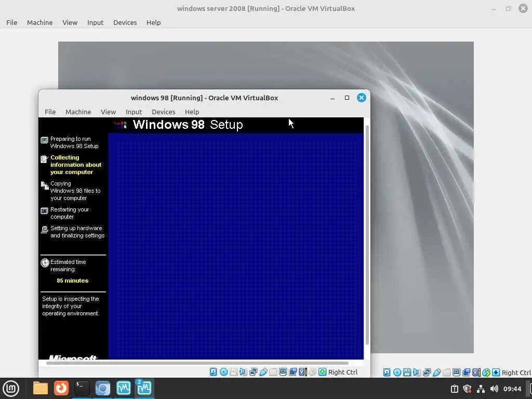Click 'Collecting information about your computer' step
Viewport: 532px width, 399px height.
pyautogui.click(x=76, y=165)
